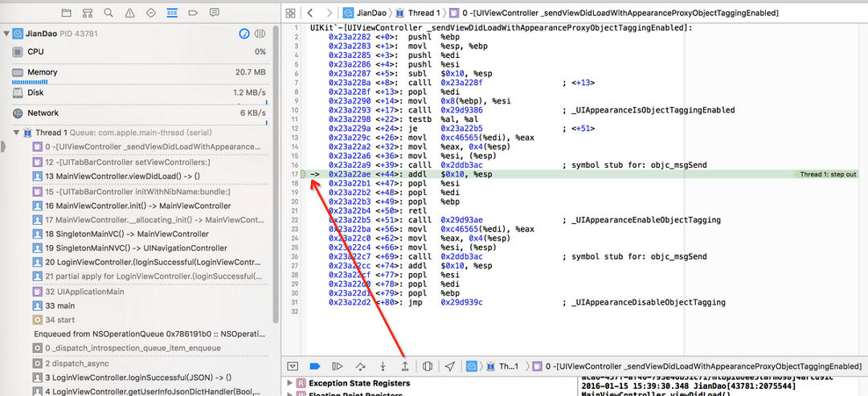Viewport: 868px width, 396px height.
Task: Click the _UIAppearanceDisableObjectTagging comment
Action: click(649, 303)
